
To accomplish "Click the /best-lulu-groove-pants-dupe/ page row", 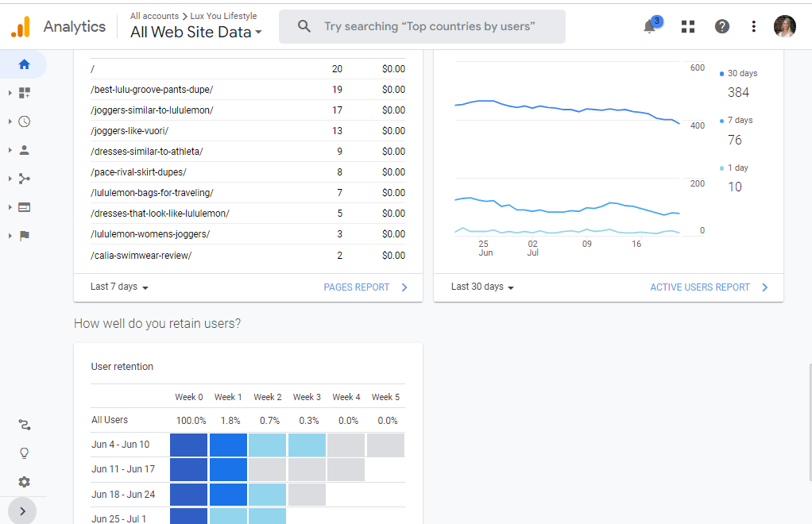I will pos(248,90).
